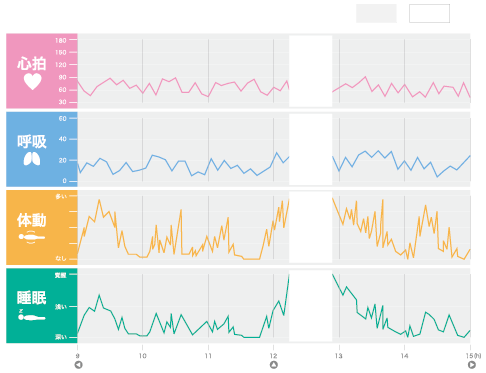Click the body movement person icon
Viewport: 486px width, 373px height.
32,237
